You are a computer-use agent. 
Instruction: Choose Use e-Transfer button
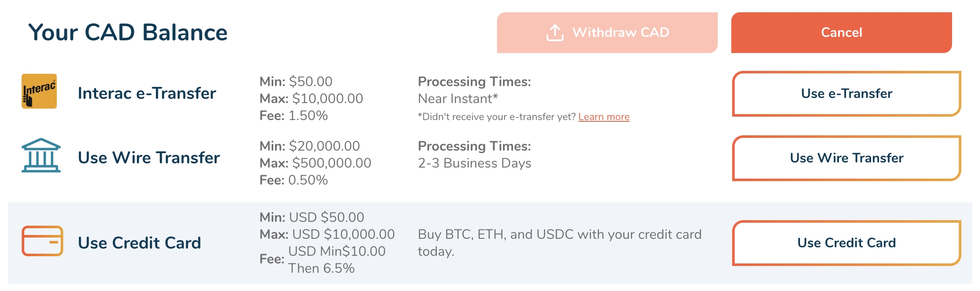pos(847,94)
